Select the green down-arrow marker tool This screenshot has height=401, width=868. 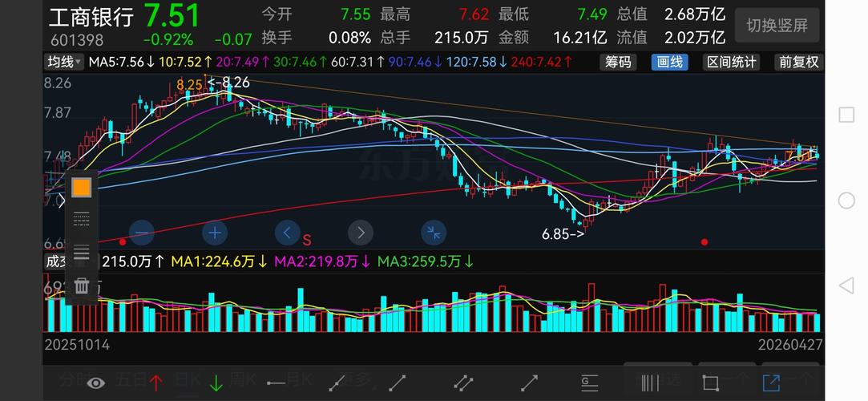pyautogui.click(x=216, y=383)
